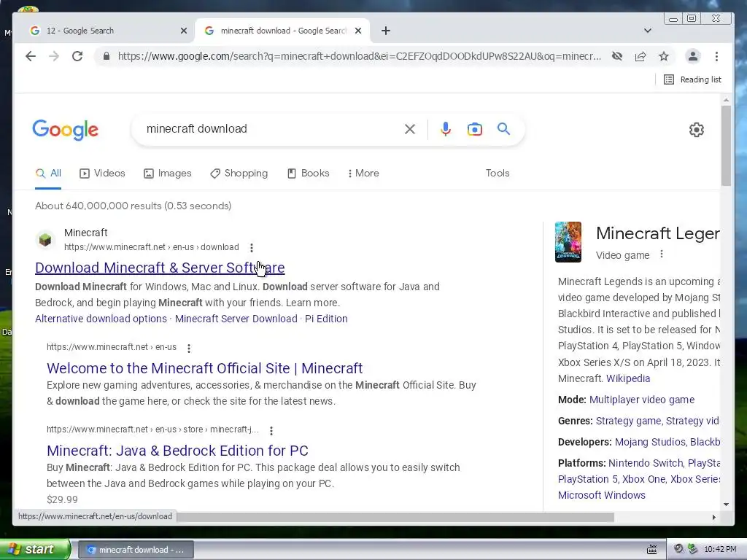
Task: Click the magnifier search button
Action: [503, 128]
